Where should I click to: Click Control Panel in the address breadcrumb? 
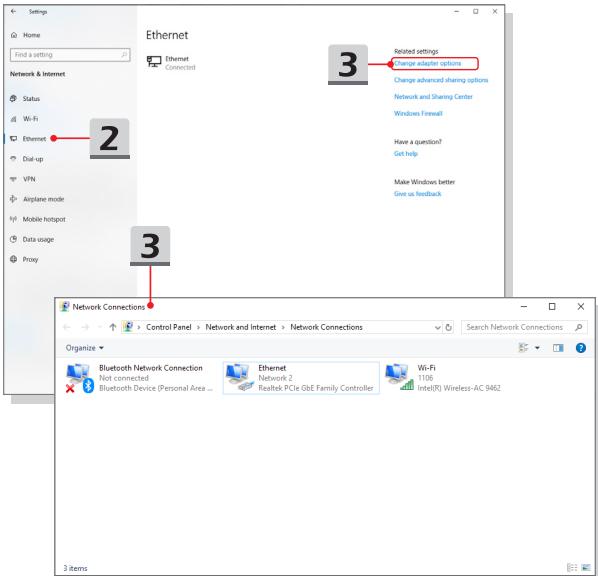(x=169, y=327)
